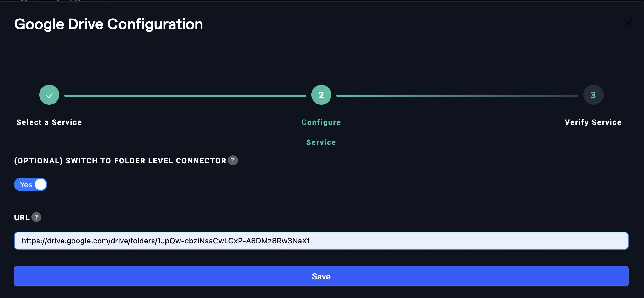Select the Configure Service step label
Image resolution: width=644 pixels, height=298 pixels.
[321, 132]
